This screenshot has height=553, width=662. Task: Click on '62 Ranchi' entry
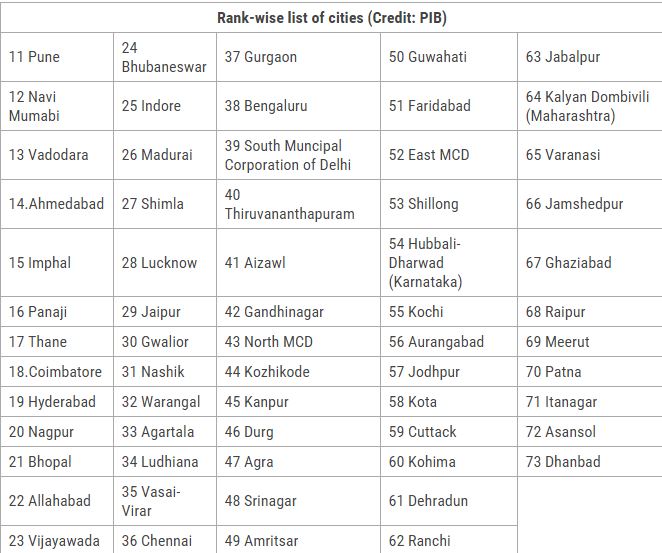449,540
